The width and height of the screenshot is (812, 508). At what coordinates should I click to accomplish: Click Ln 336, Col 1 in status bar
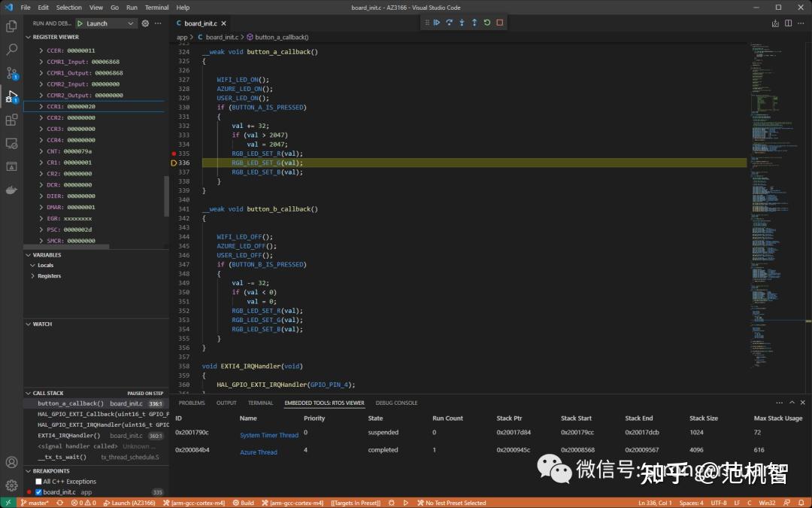tap(655, 503)
